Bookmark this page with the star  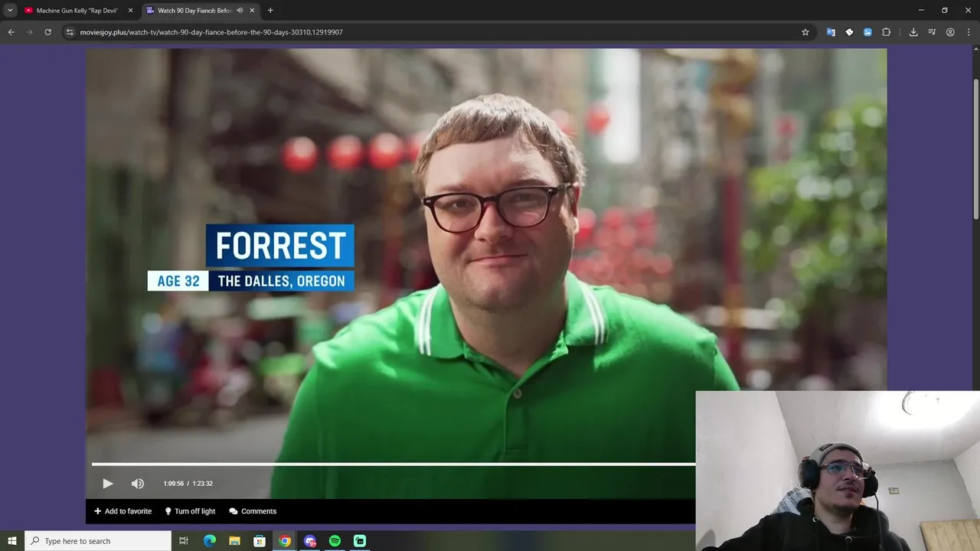click(x=805, y=32)
